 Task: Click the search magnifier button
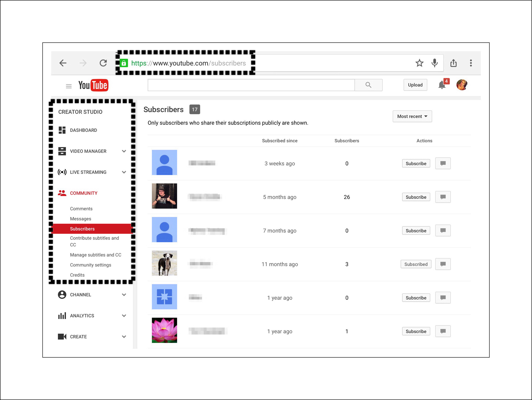coord(368,85)
